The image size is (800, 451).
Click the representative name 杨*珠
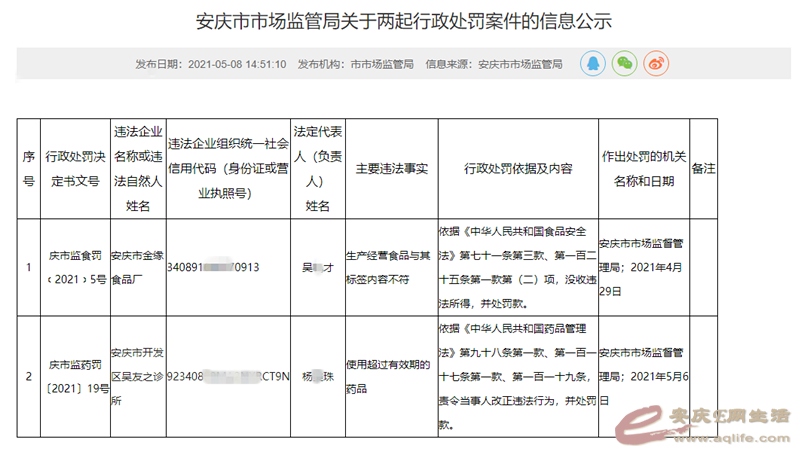(x=318, y=377)
